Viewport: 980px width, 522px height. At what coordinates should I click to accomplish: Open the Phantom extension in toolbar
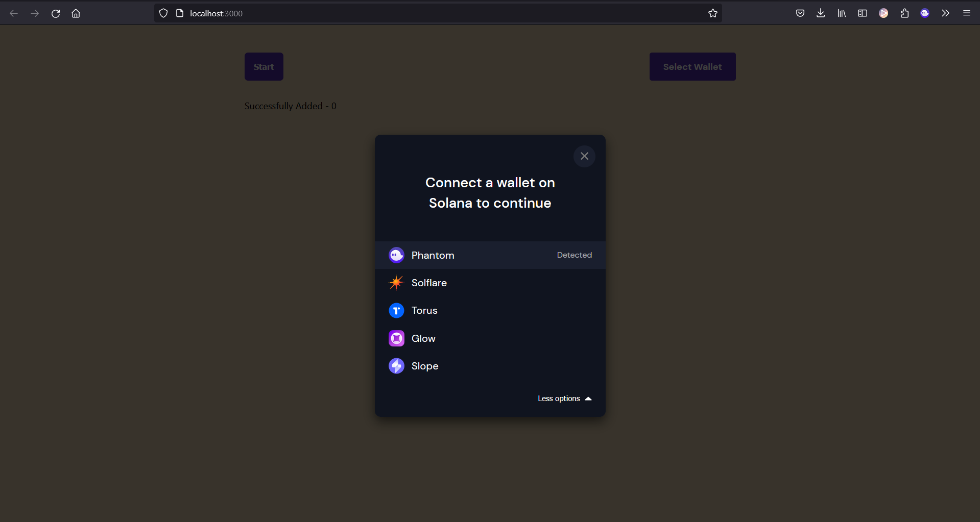925,13
